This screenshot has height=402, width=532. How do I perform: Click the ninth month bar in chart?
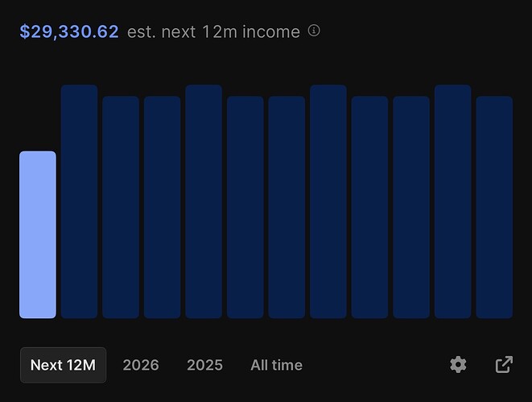[x=369, y=207]
